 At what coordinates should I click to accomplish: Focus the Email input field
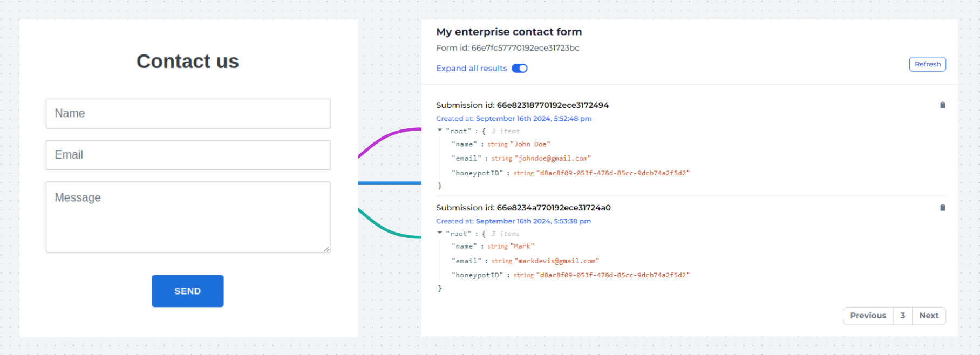pos(188,155)
